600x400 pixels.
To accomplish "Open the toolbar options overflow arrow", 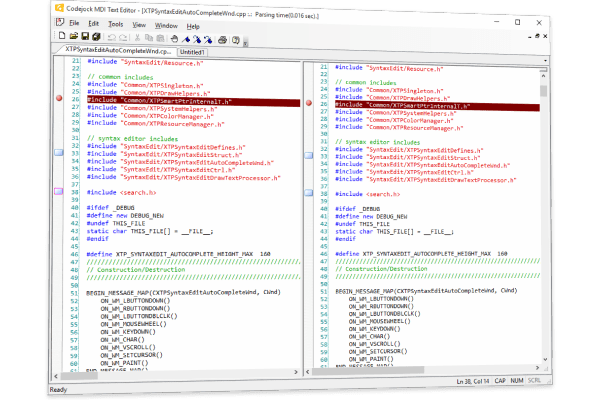I will [x=245, y=43].
